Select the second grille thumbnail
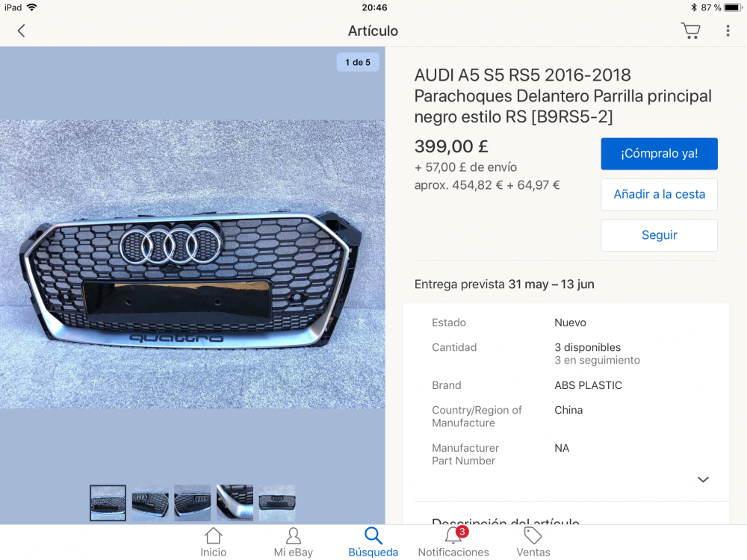 (x=150, y=503)
